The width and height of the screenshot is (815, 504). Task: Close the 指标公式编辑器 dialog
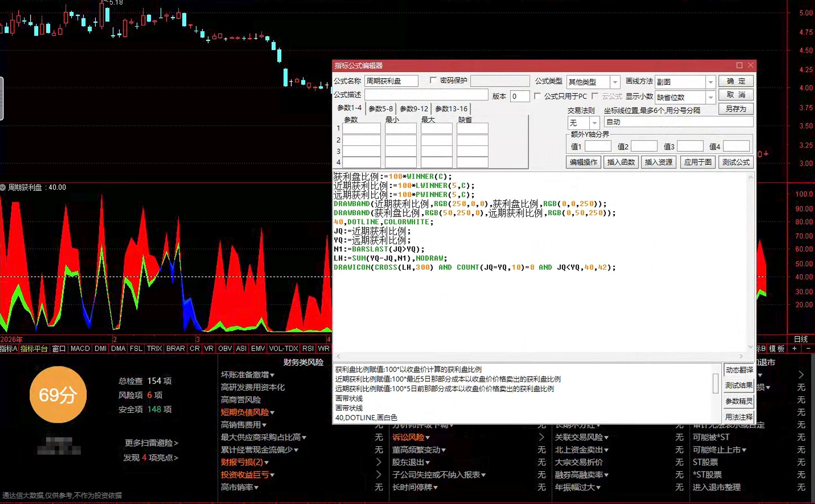(x=751, y=65)
